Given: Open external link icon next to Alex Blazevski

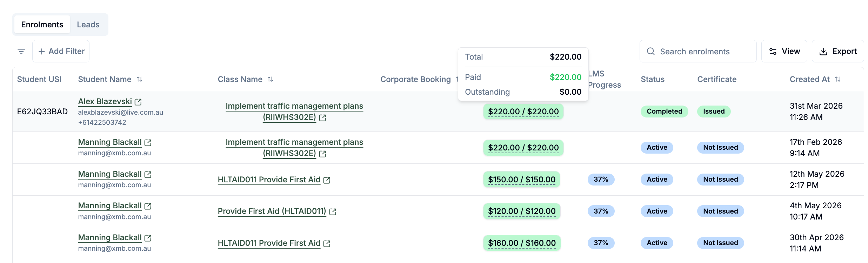Looking at the screenshot, I should tap(138, 102).
